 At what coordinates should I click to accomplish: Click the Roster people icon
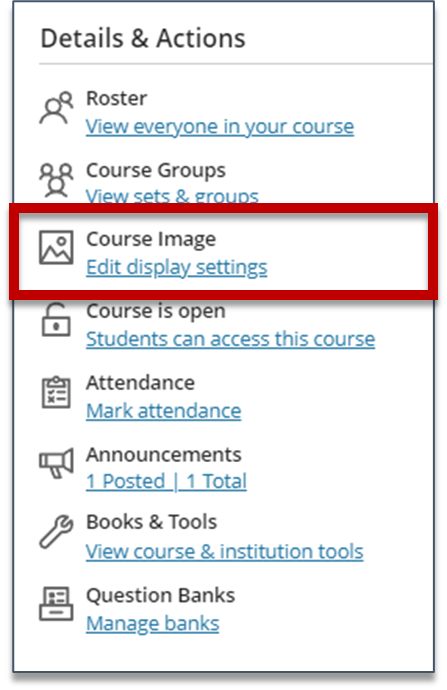pos(56,108)
